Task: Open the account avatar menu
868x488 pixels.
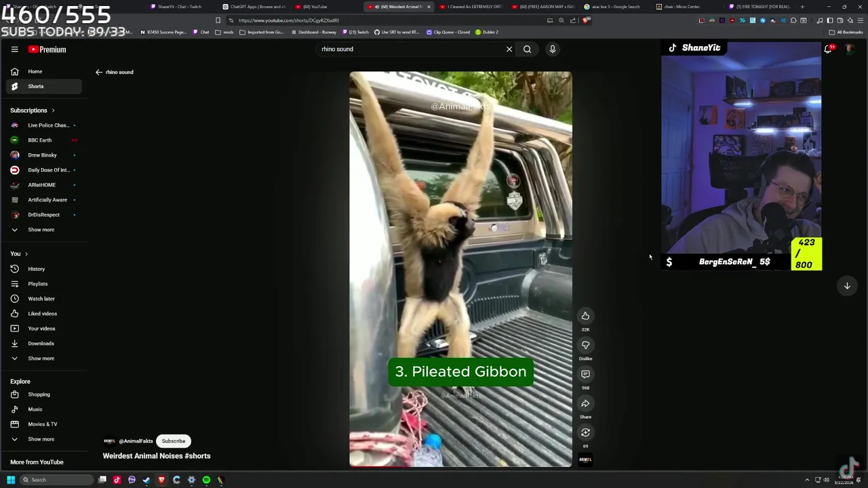Action: click(850, 49)
